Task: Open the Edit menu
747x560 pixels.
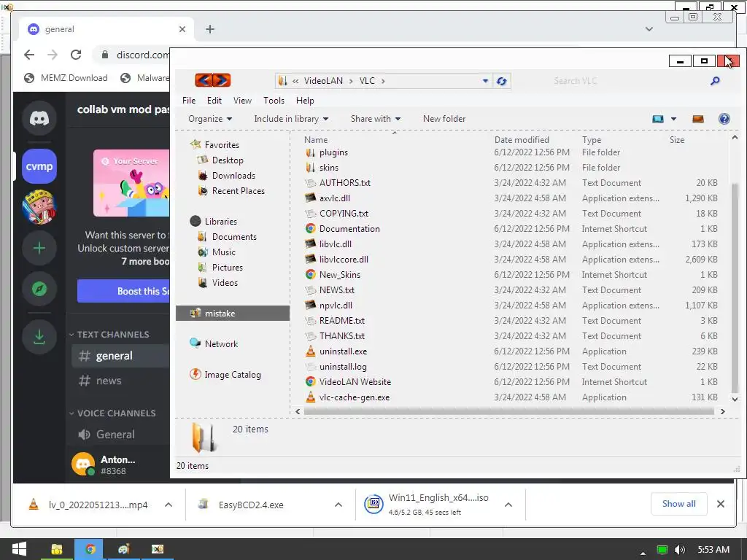Action: pyautogui.click(x=214, y=101)
